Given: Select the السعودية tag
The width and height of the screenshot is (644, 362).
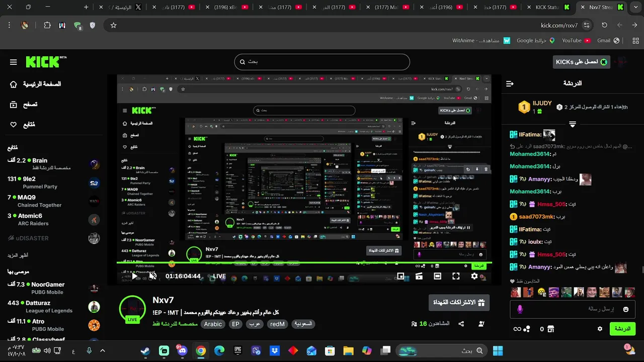Looking at the screenshot, I should pos(303,324).
